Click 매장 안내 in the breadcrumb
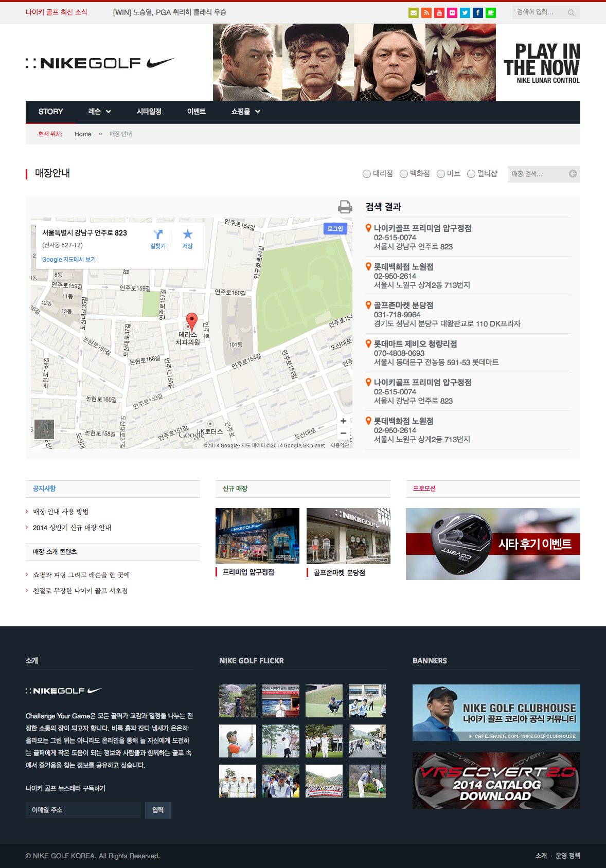This screenshot has height=868, width=606. [121, 134]
